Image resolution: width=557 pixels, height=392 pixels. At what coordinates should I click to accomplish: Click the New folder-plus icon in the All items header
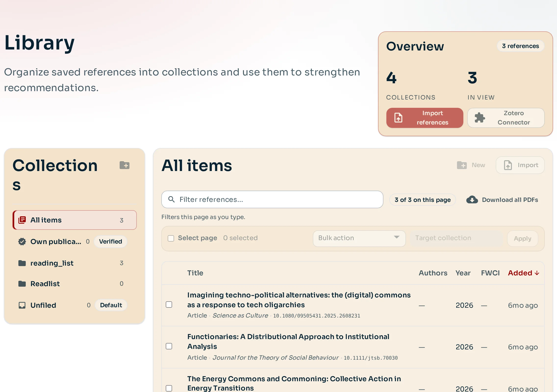click(x=462, y=165)
